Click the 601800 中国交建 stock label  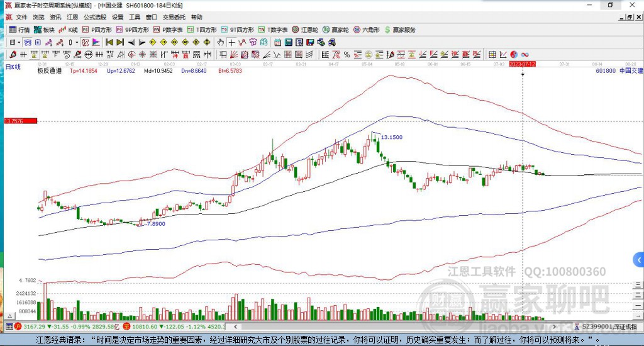[x=619, y=70]
